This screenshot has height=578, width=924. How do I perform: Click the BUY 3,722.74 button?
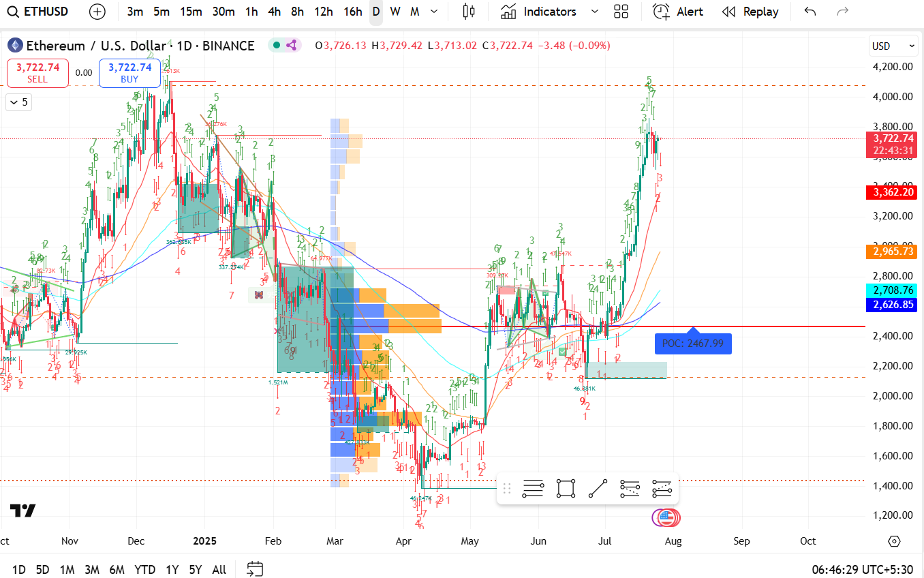coord(129,73)
